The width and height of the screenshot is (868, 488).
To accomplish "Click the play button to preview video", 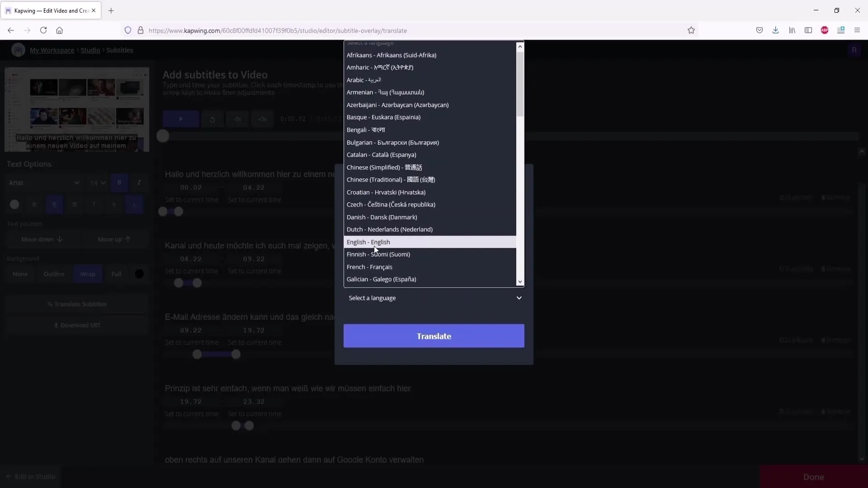I will point(181,118).
